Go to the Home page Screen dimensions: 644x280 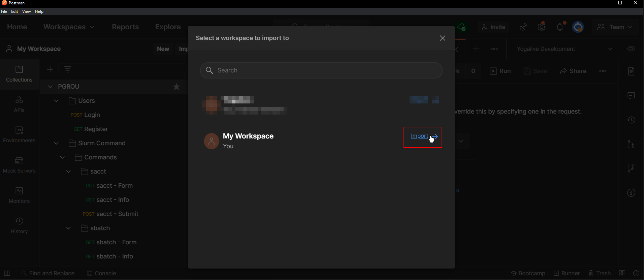click(17, 27)
